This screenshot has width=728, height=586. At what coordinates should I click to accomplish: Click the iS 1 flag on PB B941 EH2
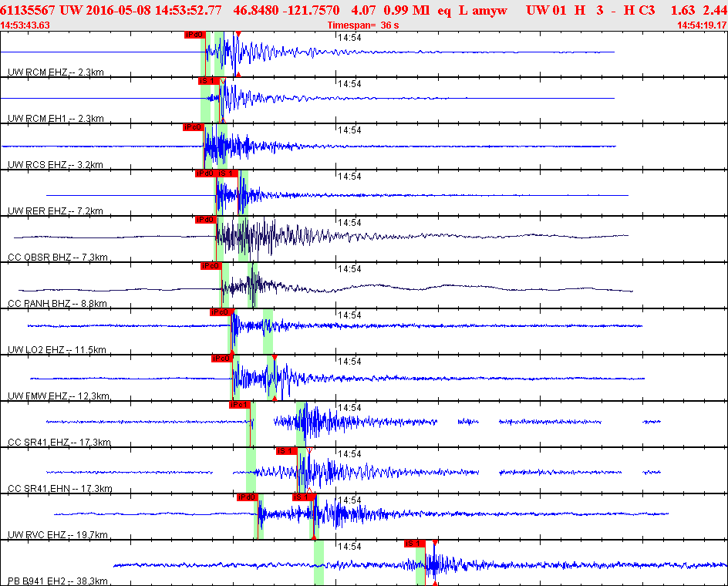click(415, 544)
